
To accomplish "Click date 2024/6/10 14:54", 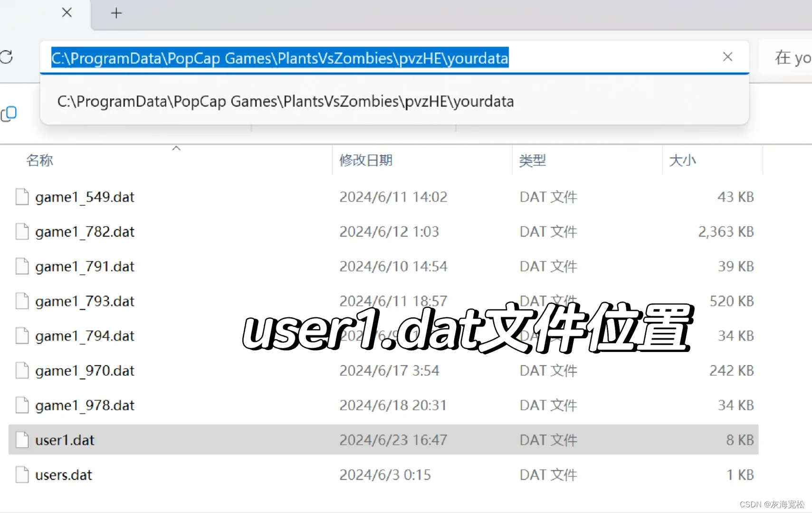I will [393, 266].
